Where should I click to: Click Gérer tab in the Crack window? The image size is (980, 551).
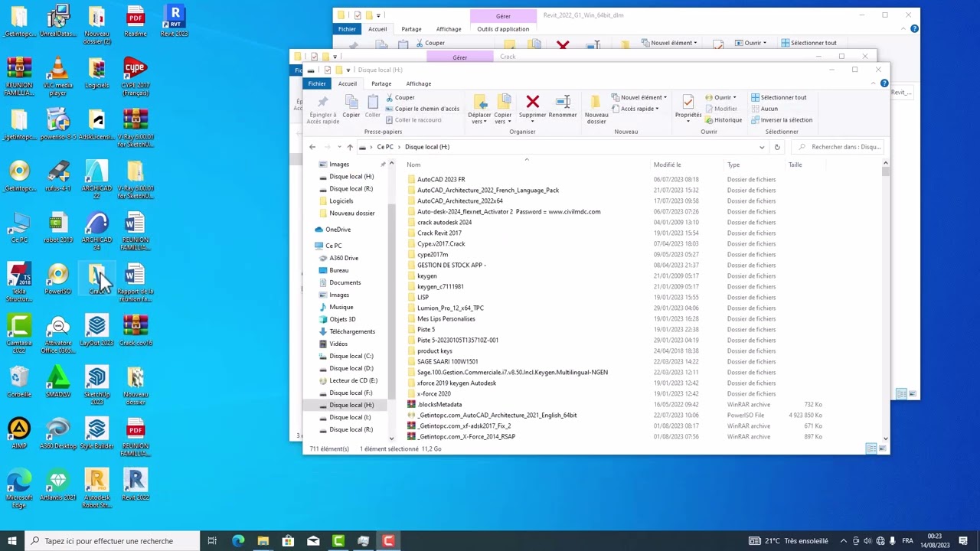click(x=459, y=57)
